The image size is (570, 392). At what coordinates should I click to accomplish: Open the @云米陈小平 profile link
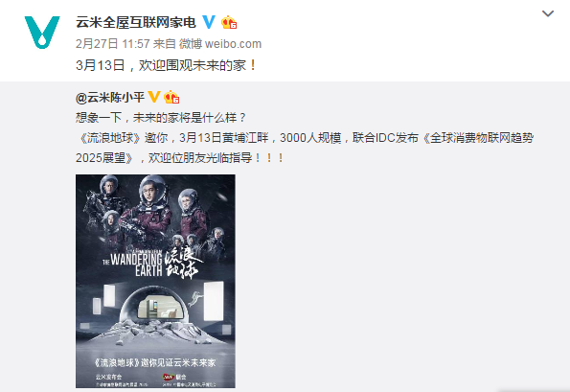click(110, 97)
